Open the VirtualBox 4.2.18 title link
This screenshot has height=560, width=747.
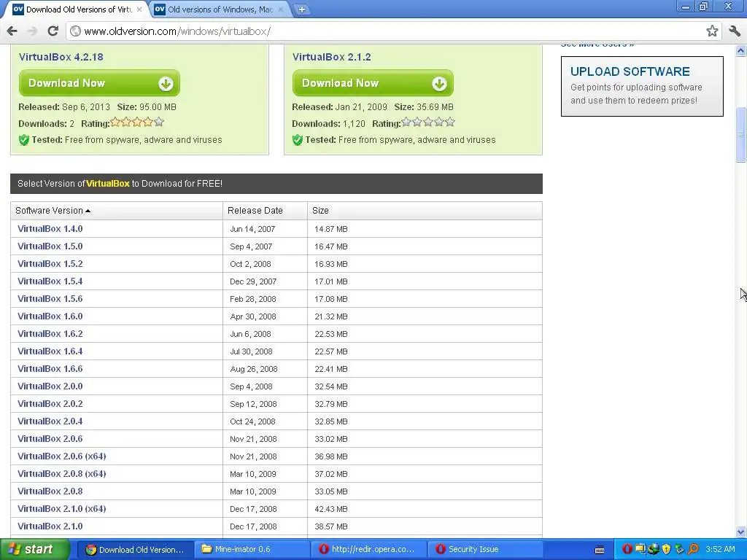point(61,57)
